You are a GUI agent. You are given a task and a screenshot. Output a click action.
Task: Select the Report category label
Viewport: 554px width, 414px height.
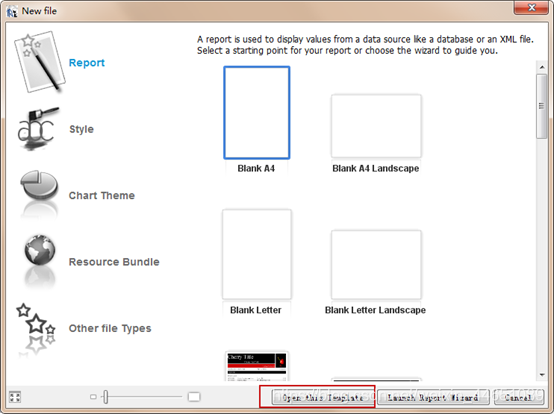(x=87, y=63)
